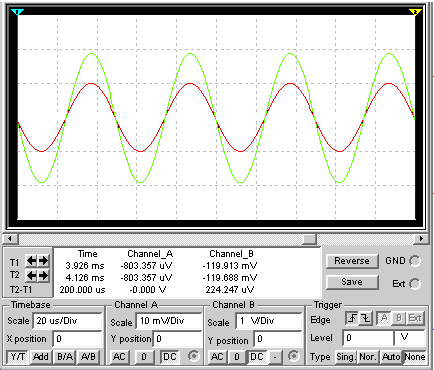Set Channel A coupling to AC
434x370 pixels.
119,357
